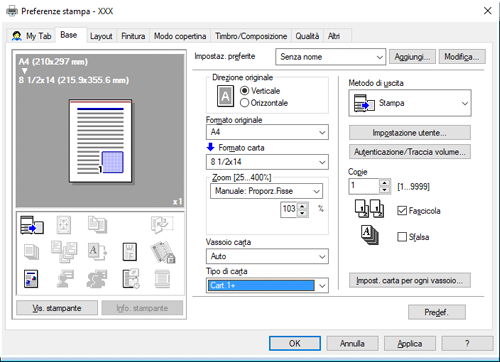Click the collate pages icon beside Fascicola
This screenshot has width=500, height=362.
click(x=369, y=209)
